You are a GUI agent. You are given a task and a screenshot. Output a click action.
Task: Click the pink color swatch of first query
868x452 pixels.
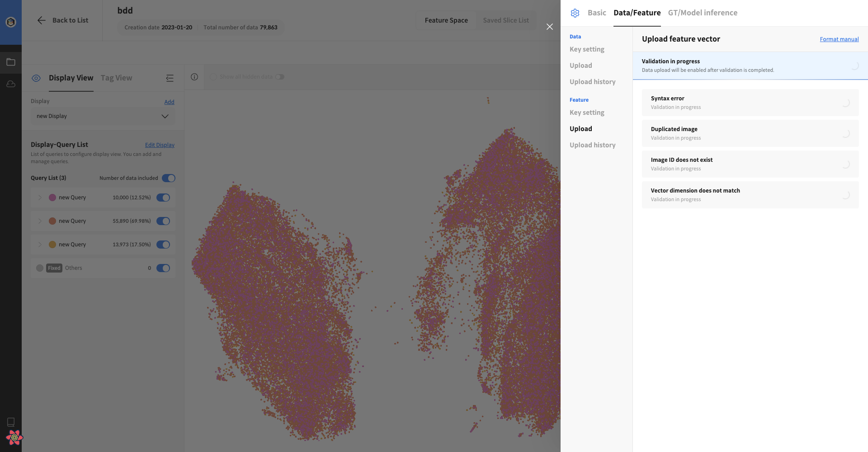point(52,198)
